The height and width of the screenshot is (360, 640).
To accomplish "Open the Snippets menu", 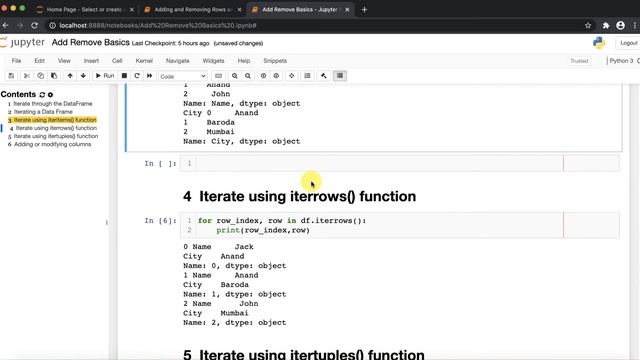I will click(x=275, y=61).
